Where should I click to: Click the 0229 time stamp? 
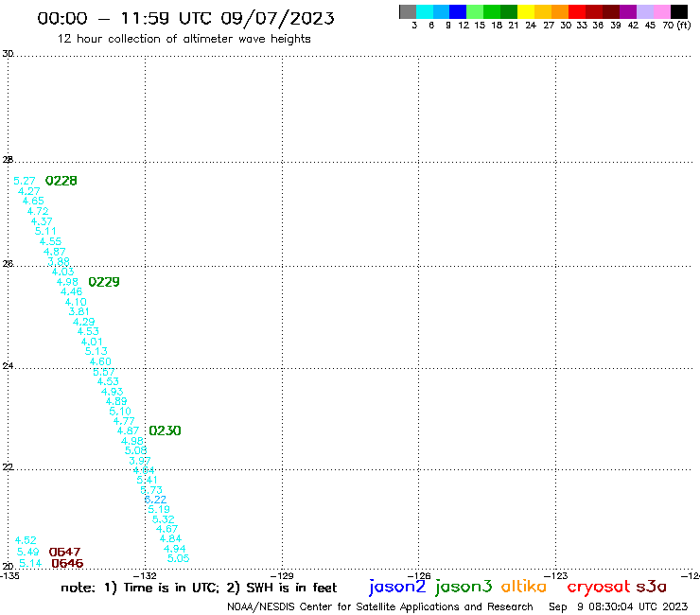pos(104,282)
